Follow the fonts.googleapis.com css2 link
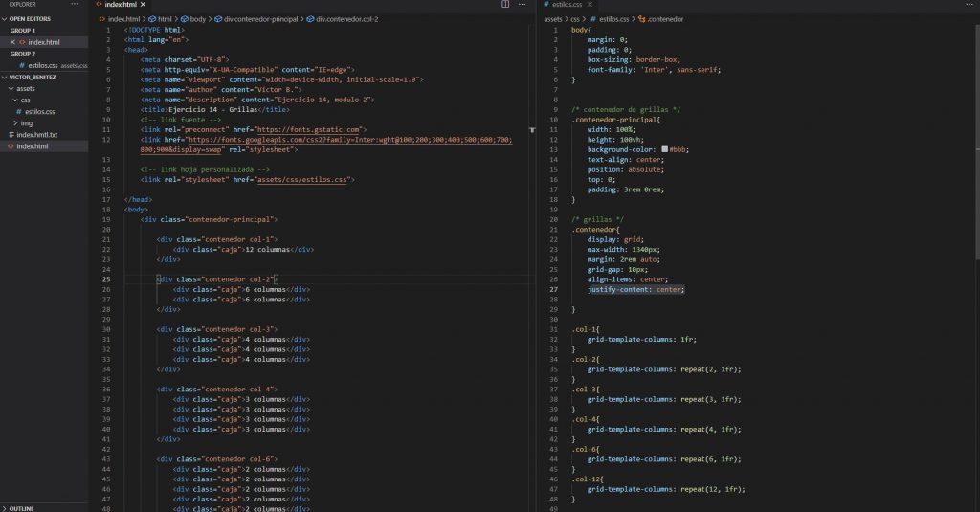Image resolution: width=980 pixels, height=512 pixels. tap(350, 140)
